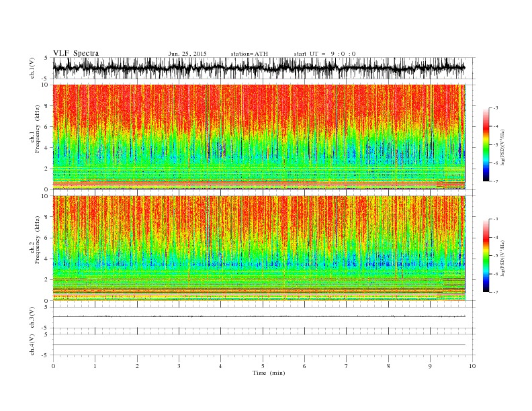This screenshot has width=532, height=411.
Task: Click the ch.4 flat voltage trace line
Action: 259,345
